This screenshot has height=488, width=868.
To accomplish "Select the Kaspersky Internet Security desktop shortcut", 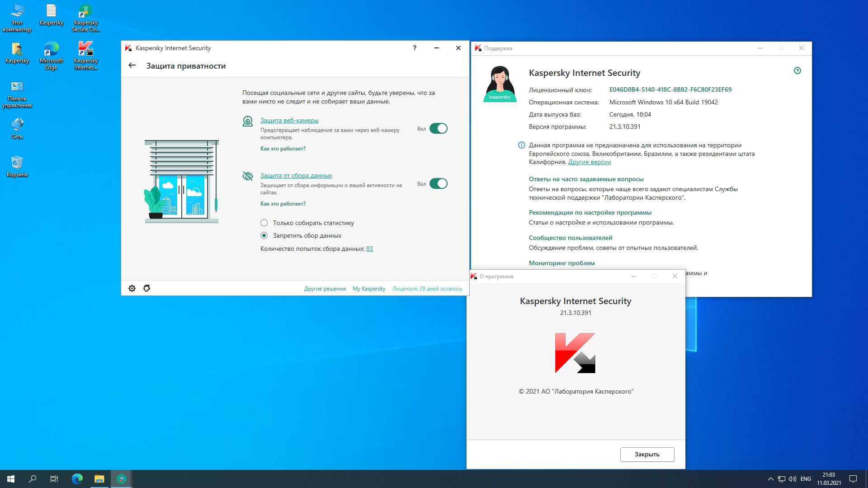I will click(x=86, y=56).
